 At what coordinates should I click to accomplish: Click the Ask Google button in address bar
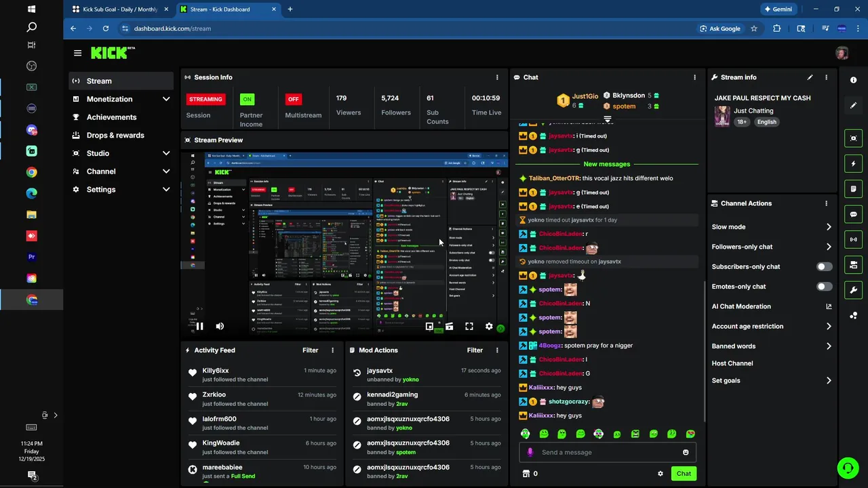720,28
